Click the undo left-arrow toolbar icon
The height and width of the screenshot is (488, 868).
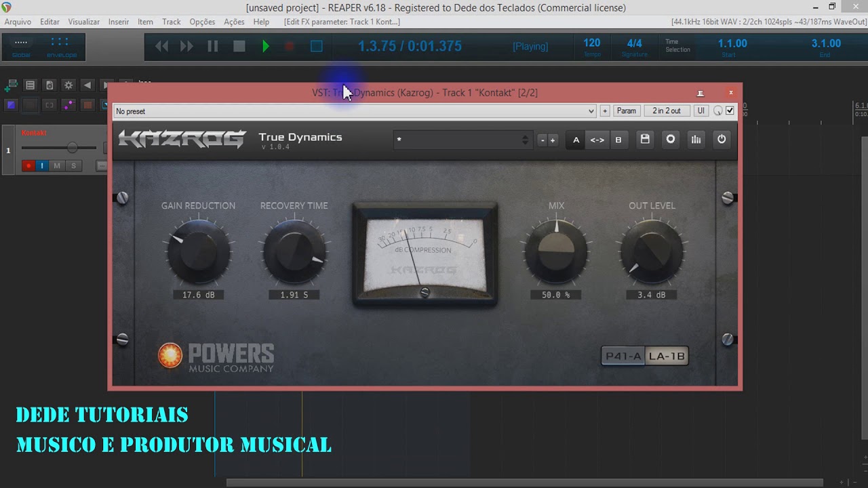[87, 85]
